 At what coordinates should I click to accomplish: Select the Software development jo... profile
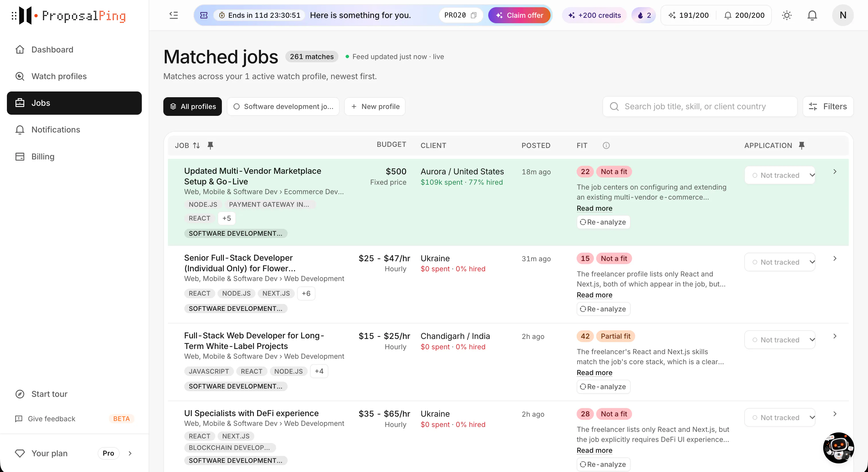pos(283,106)
